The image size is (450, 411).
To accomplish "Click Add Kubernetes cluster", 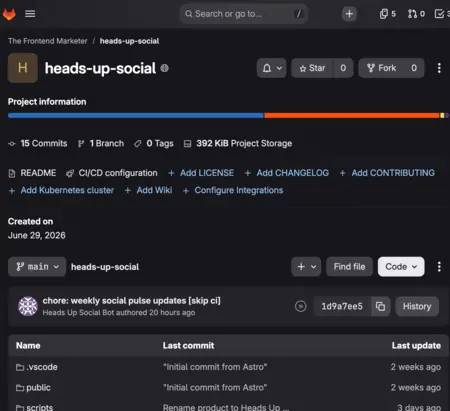I will pos(61,190).
